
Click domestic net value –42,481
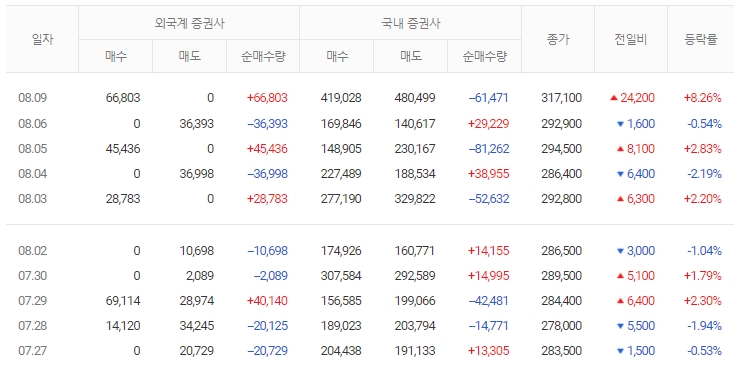(488, 300)
